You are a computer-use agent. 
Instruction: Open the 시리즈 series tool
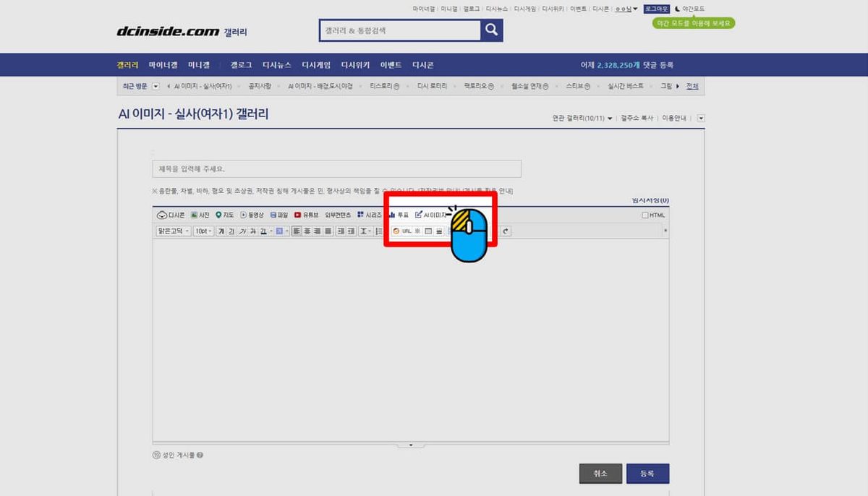pyautogui.click(x=369, y=215)
